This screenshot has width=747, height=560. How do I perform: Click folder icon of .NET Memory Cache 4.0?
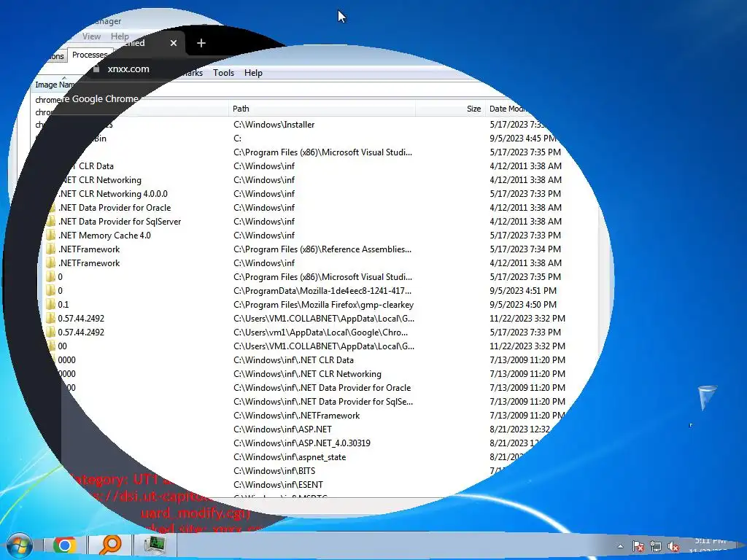[50, 236]
